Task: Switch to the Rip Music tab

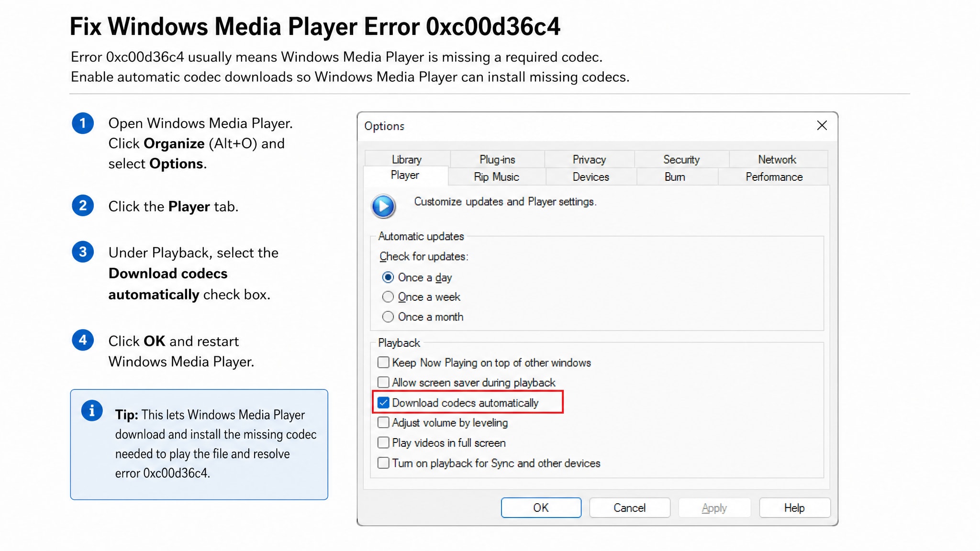Action: [x=496, y=177]
